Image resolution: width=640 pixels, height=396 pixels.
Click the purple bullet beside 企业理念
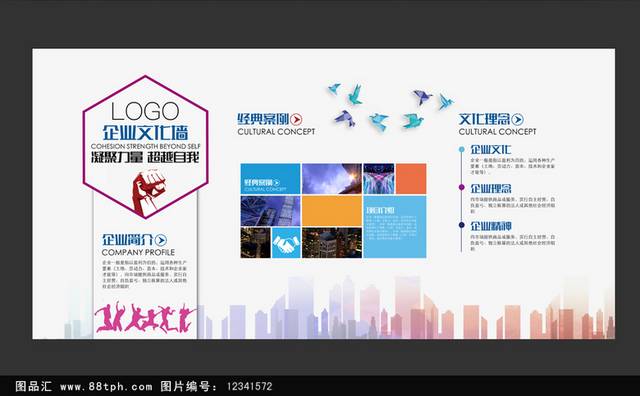[x=462, y=187]
